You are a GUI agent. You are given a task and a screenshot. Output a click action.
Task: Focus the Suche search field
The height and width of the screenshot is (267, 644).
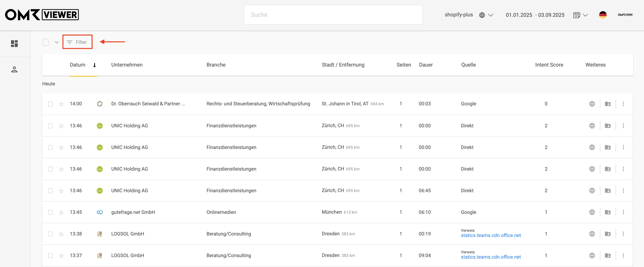click(333, 15)
